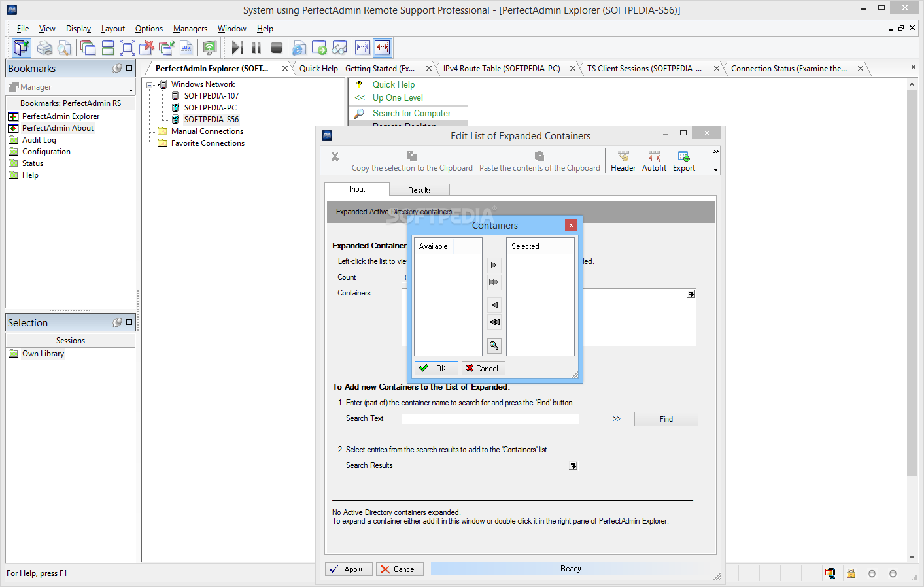The width and height of the screenshot is (924, 587).
Task: Click the Quick Help link
Action: coord(394,85)
